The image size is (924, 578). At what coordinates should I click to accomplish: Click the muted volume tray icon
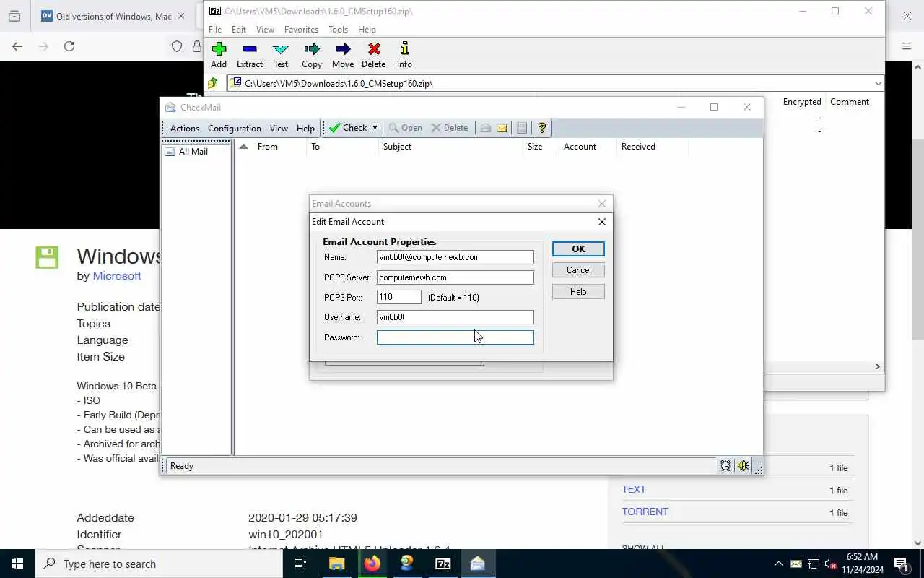tap(830, 564)
